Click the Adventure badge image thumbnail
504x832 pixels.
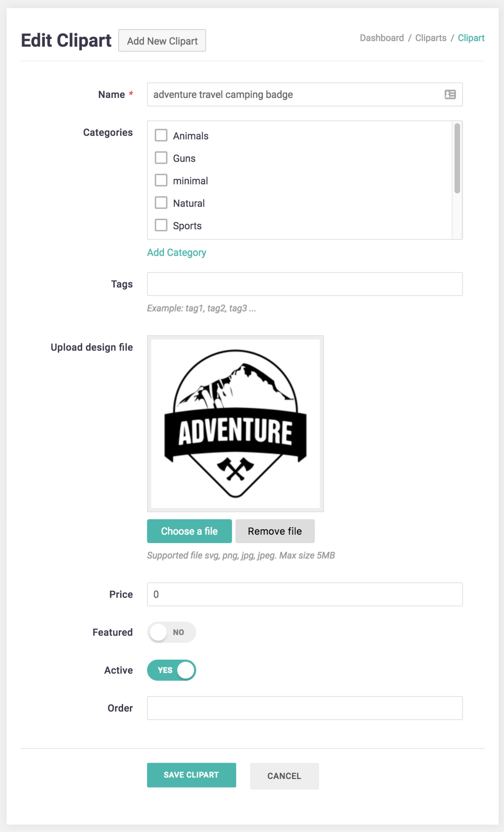coord(235,423)
